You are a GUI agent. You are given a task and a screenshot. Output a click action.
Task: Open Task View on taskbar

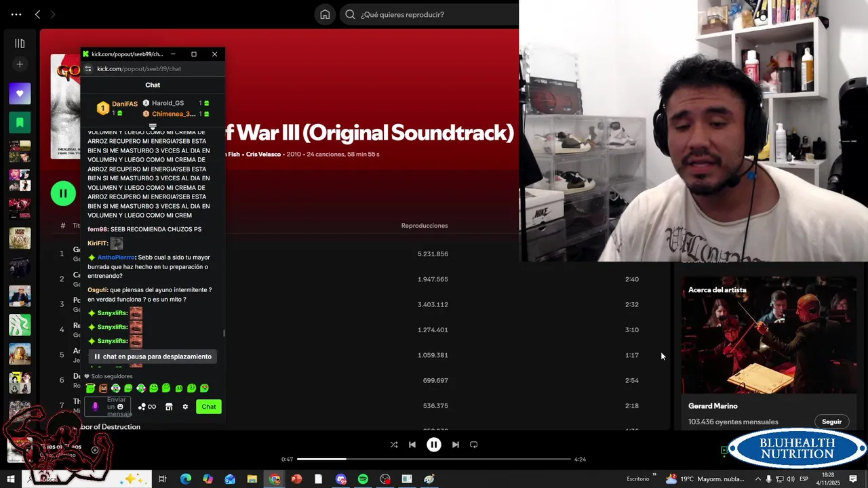tap(163, 479)
